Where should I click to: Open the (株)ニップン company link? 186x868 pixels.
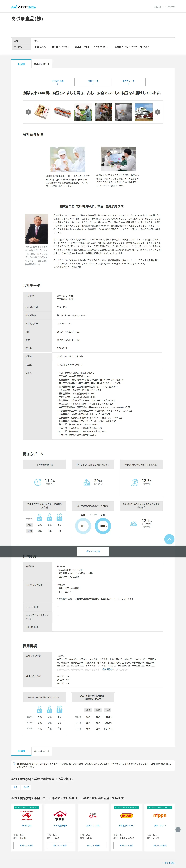(x=160, y=826)
